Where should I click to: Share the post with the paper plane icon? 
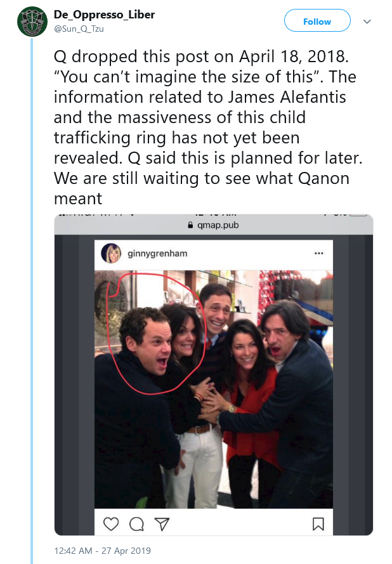coord(162,525)
